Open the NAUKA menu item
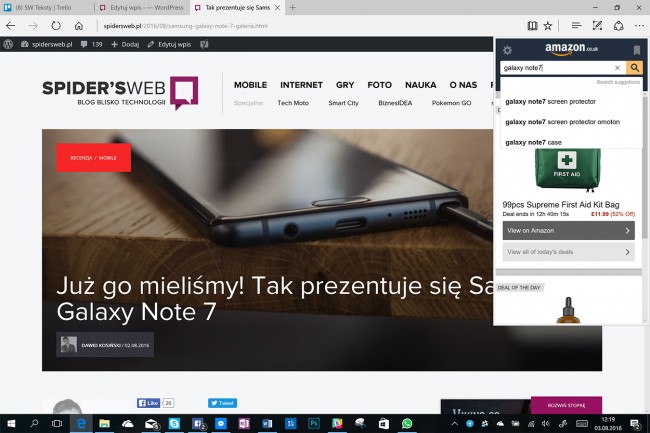 tap(420, 85)
